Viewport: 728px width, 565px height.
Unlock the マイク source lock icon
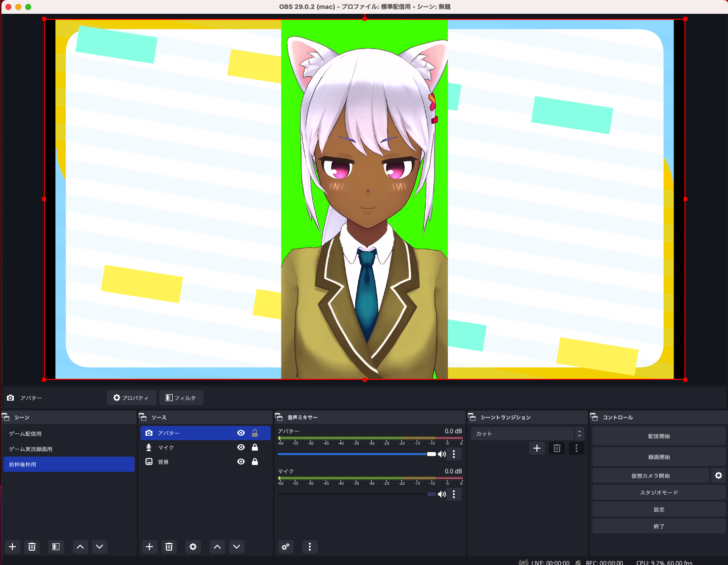click(x=255, y=447)
